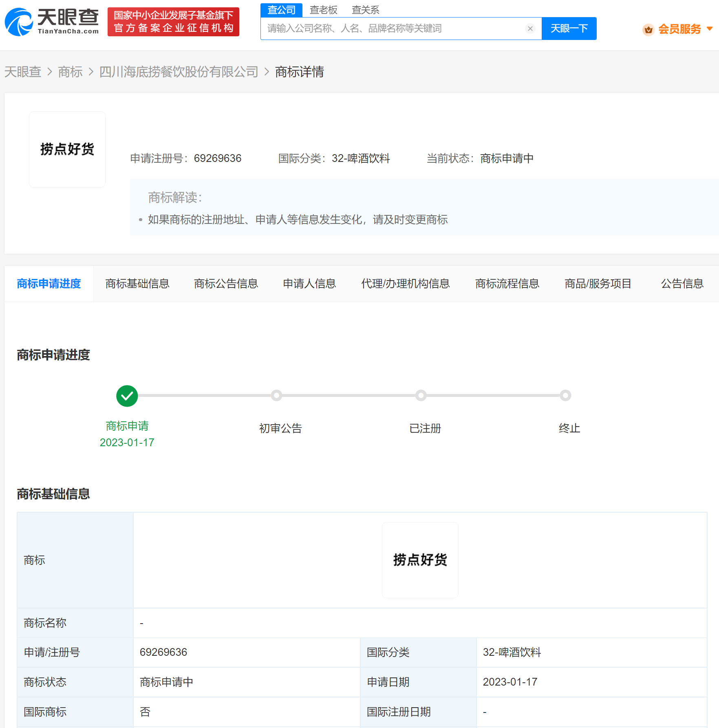This screenshot has height=728, width=719.
Task: Click the 终止 progress node
Action: [565, 395]
